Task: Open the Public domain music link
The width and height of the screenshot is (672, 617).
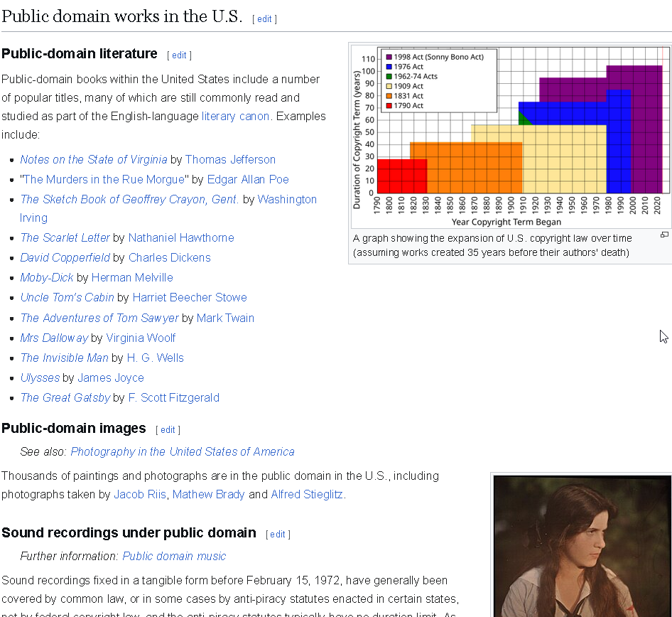Action: click(x=174, y=556)
